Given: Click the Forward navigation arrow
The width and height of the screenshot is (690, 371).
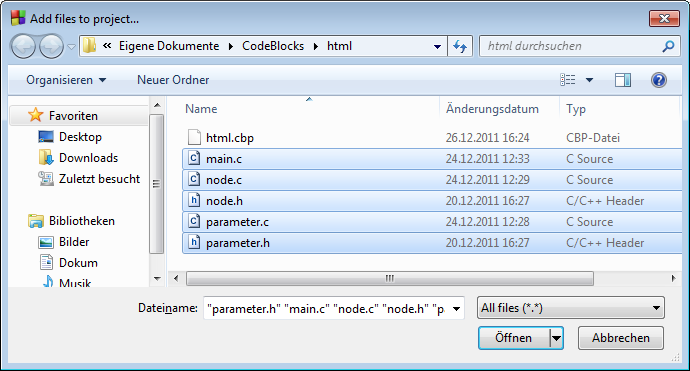Looking at the screenshot, I should tap(51, 46).
